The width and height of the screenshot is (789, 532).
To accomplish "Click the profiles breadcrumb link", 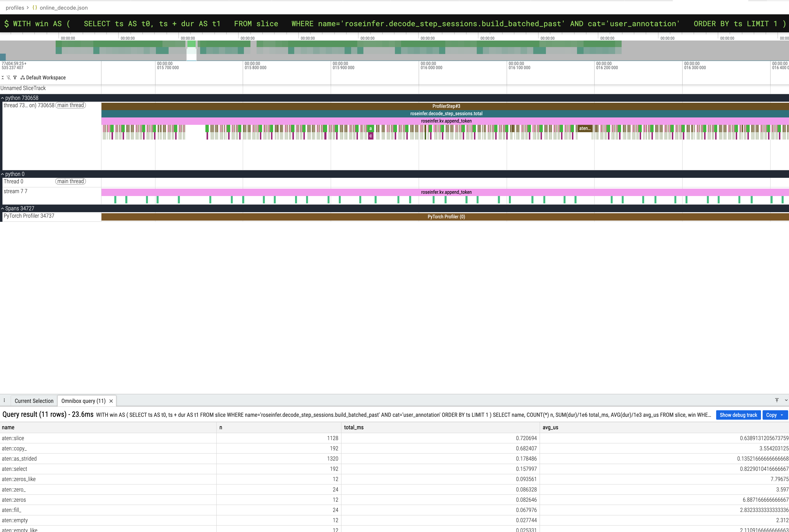I will [x=15, y=7].
